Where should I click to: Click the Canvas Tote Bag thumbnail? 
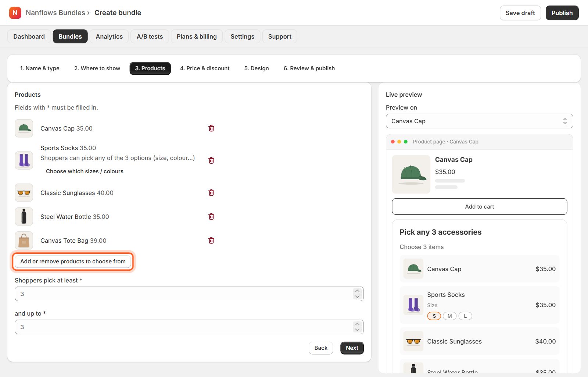[x=24, y=241]
